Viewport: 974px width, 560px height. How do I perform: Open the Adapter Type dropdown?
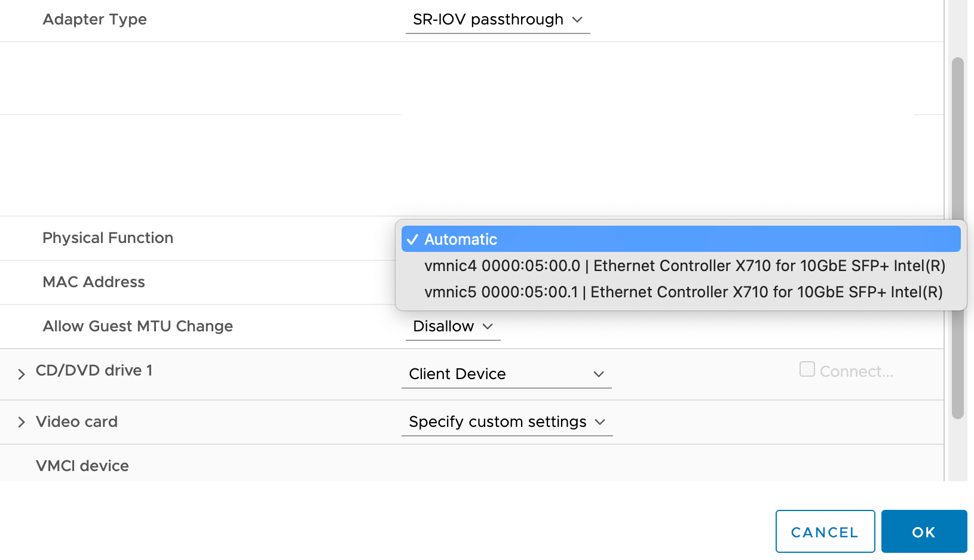click(x=497, y=20)
